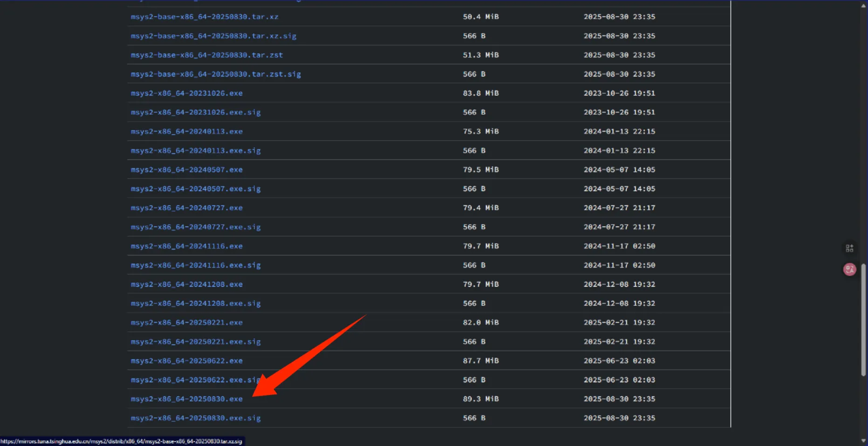Download msys2-x86_64-20231026.exe
868x446 pixels.
[186, 93]
